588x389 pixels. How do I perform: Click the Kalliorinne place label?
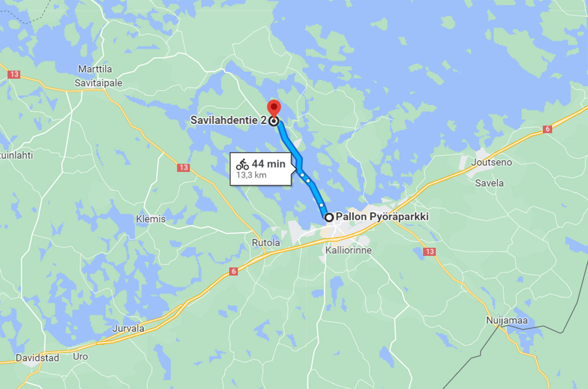coord(348,250)
